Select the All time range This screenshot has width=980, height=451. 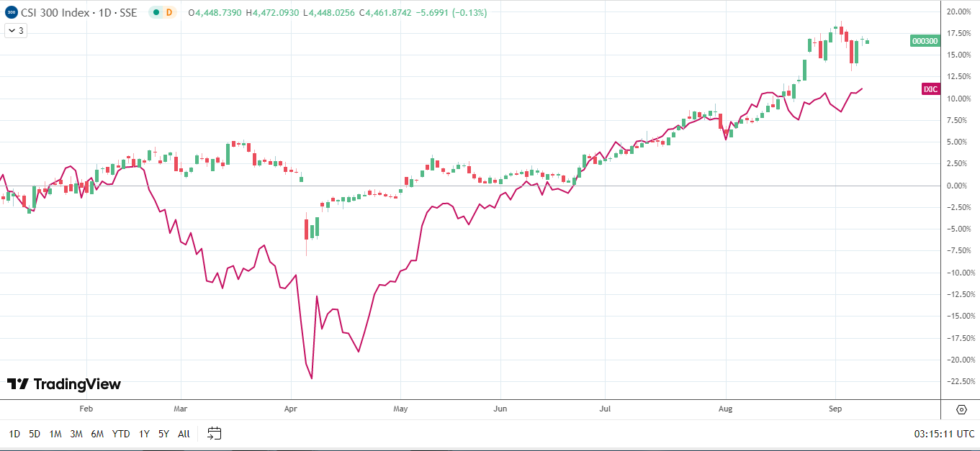tap(184, 434)
